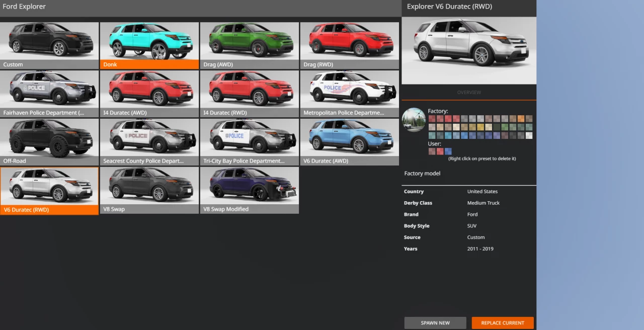Apply the orange factory paint preset
The image size is (644, 330).
[521, 119]
